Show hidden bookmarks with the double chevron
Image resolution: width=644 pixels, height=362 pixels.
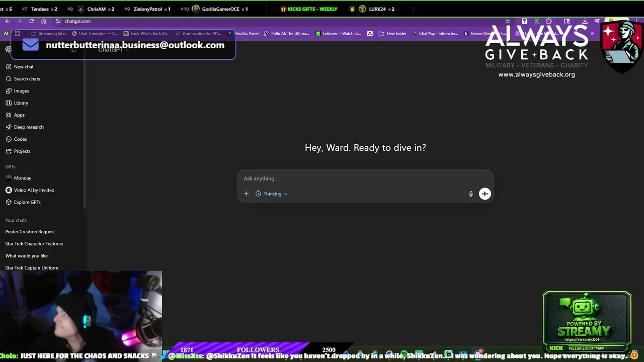coord(592,34)
